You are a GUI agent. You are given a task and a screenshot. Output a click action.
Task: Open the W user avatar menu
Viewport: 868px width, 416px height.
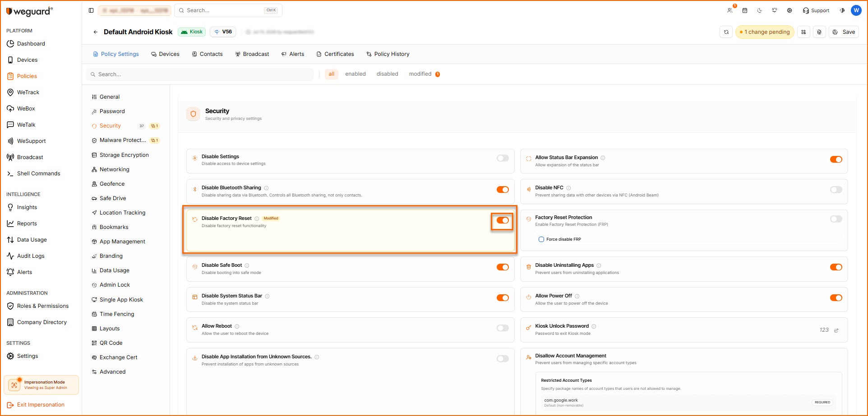pyautogui.click(x=856, y=10)
